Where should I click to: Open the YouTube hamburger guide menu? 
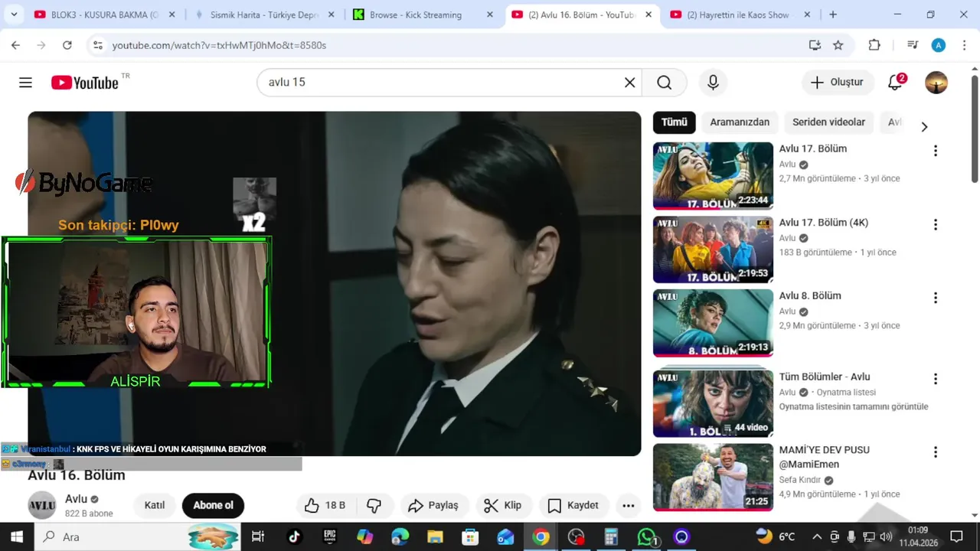click(x=25, y=83)
